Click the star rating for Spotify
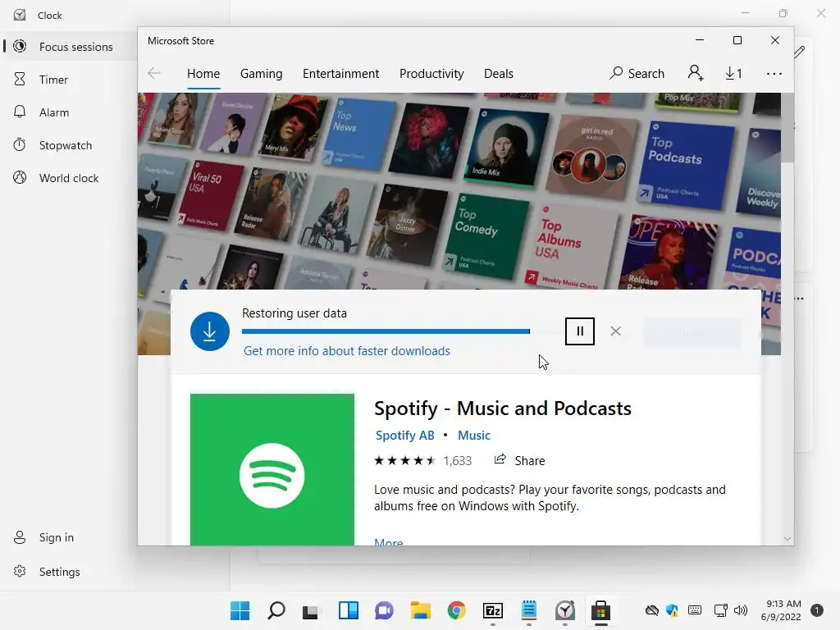This screenshot has width=840, height=630. (x=405, y=460)
